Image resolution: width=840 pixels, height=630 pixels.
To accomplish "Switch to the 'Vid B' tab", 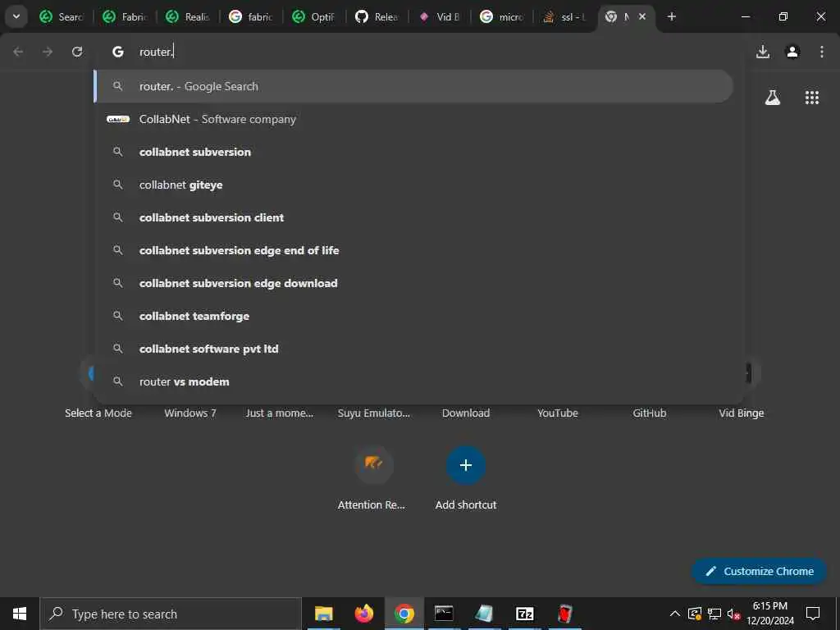I will tap(441, 17).
